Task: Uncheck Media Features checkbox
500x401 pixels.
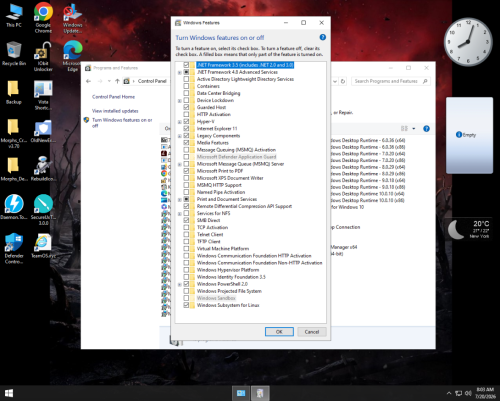Action: click(x=186, y=143)
